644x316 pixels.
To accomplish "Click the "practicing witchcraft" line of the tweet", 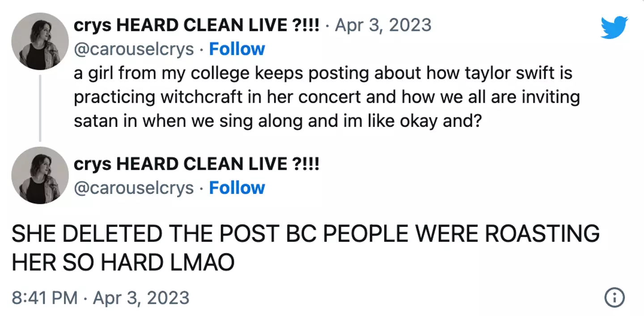I will click(326, 97).
